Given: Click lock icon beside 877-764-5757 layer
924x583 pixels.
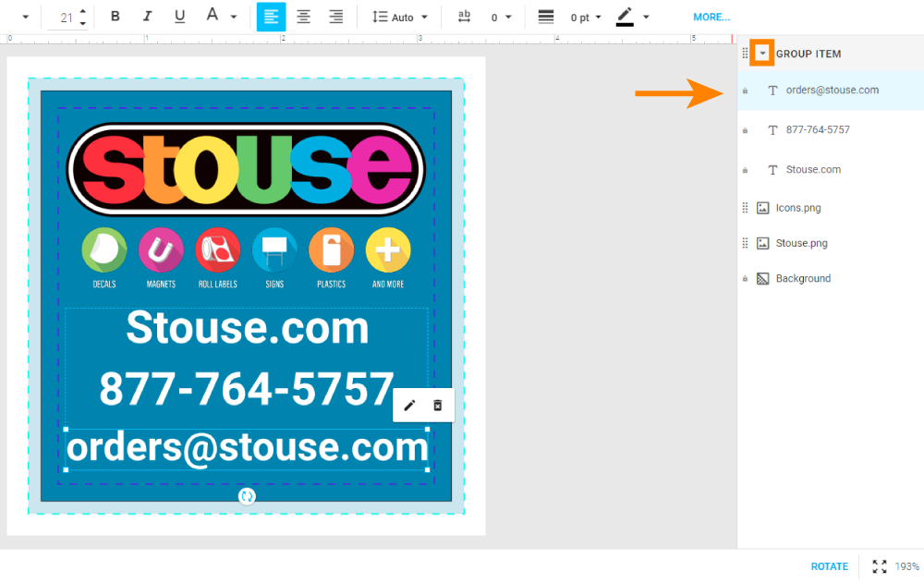Looking at the screenshot, I should [745, 130].
